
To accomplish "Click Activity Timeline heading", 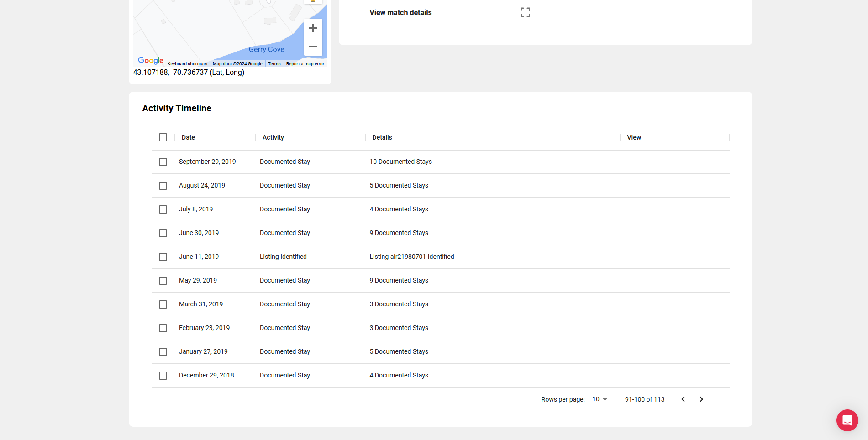I will (x=177, y=108).
